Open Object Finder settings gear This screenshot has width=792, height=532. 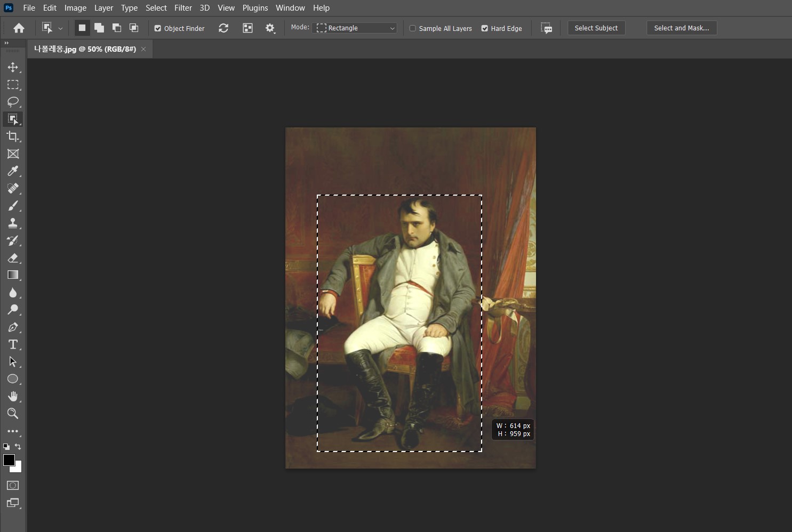(x=270, y=28)
